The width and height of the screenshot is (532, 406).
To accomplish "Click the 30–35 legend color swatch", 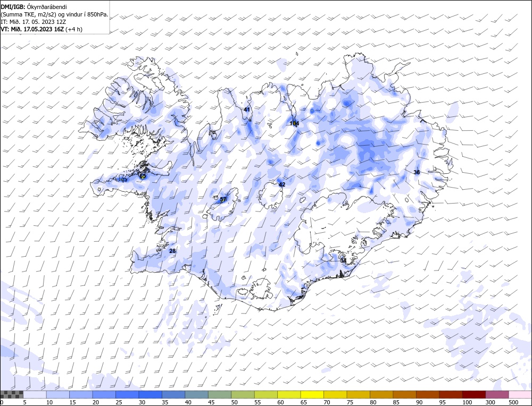I will click(151, 394).
